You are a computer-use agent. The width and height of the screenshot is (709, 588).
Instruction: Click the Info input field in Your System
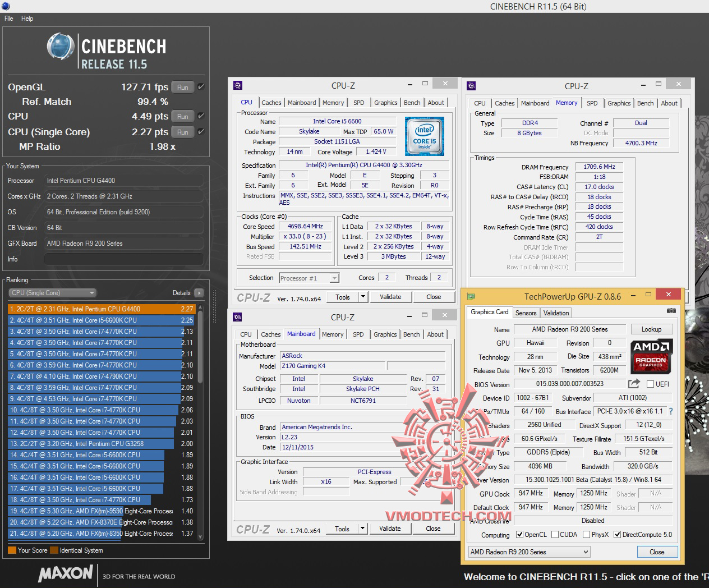123,259
